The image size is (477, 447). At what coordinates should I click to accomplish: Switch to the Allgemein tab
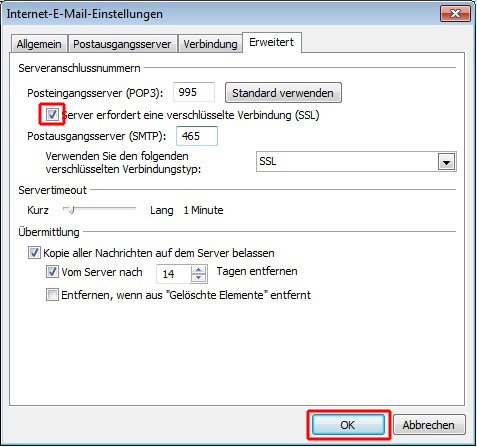[39, 44]
